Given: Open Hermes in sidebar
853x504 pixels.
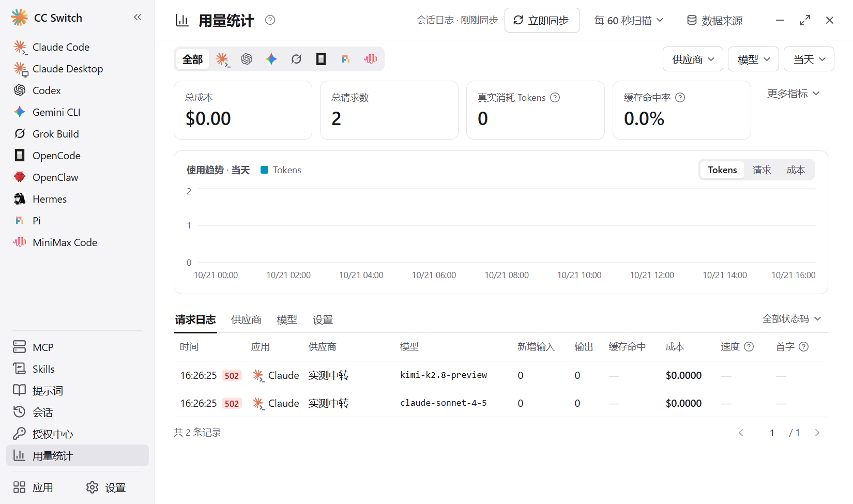Looking at the screenshot, I should pos(78,199).
